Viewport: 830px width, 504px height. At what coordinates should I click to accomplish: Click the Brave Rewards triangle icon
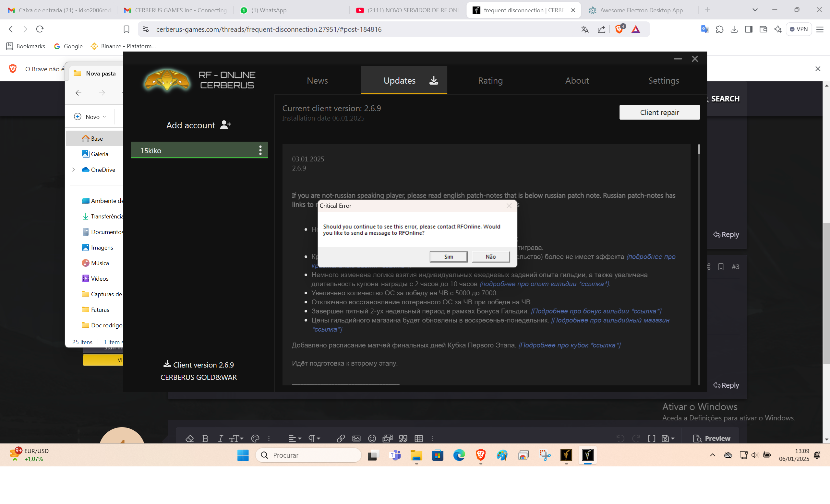(636, 29)
